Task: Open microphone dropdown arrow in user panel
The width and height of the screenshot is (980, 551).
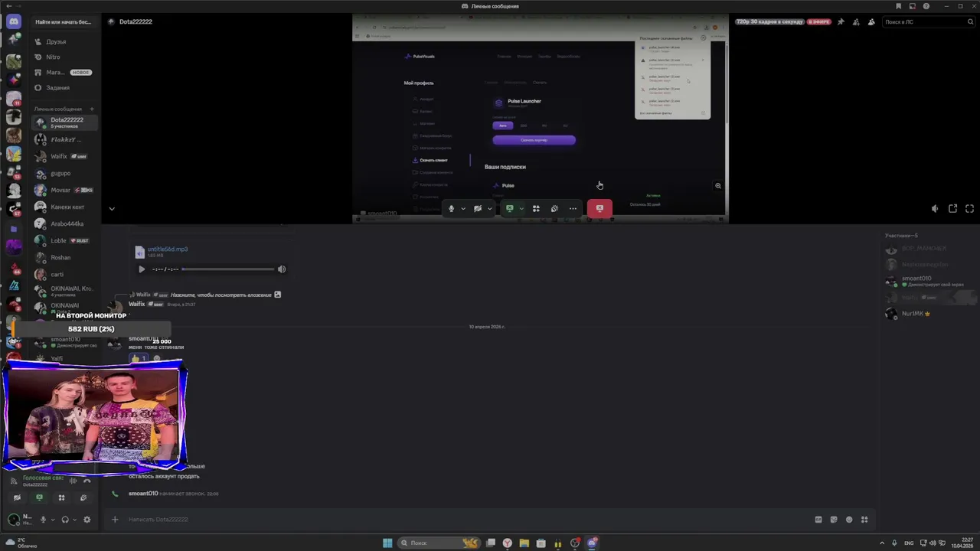Action: tap(53, 520)
